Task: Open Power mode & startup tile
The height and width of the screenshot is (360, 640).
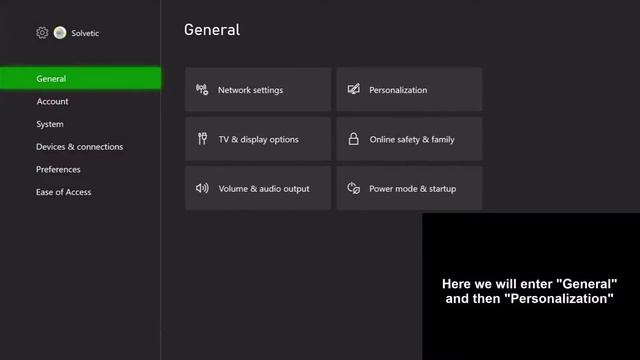Action: (x=409, y=188)
